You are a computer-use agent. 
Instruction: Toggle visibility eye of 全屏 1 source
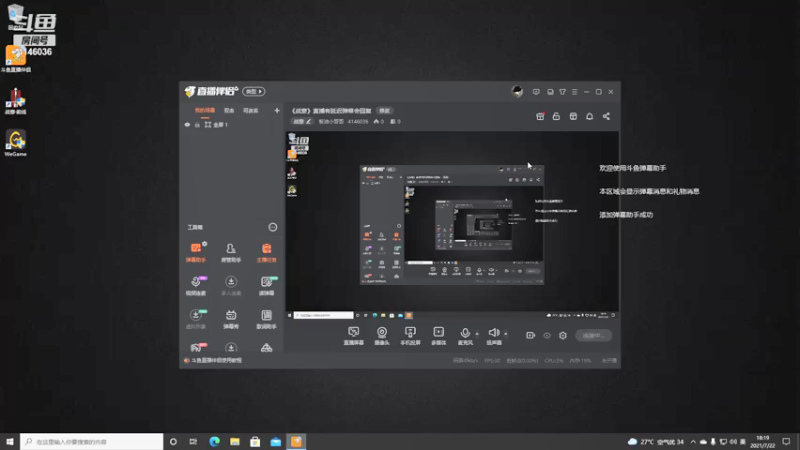point(187,124)
